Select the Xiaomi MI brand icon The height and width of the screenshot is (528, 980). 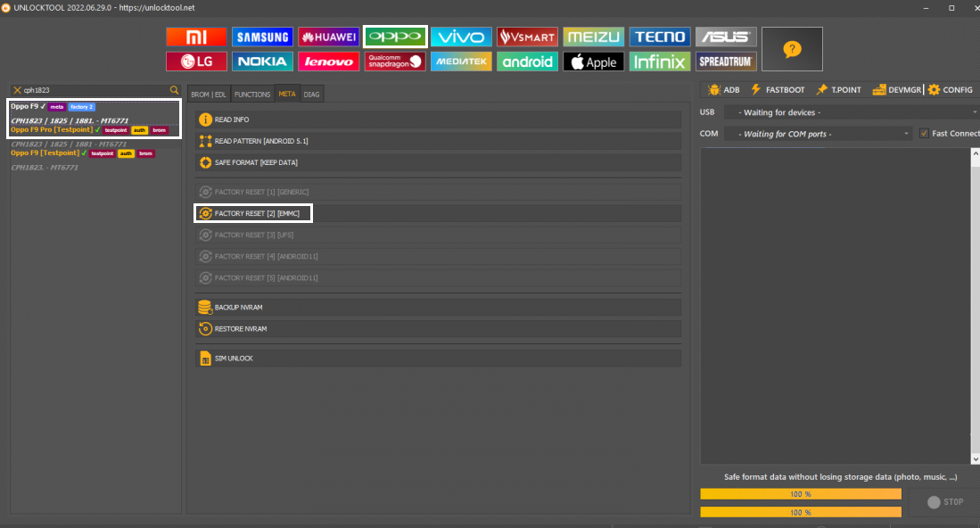[196, 37]
